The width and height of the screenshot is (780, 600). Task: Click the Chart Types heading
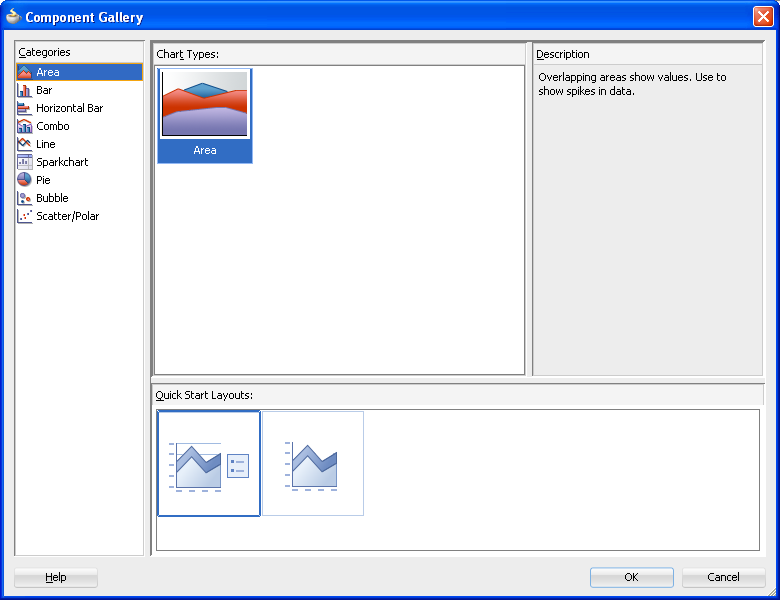tap(188, 54)
